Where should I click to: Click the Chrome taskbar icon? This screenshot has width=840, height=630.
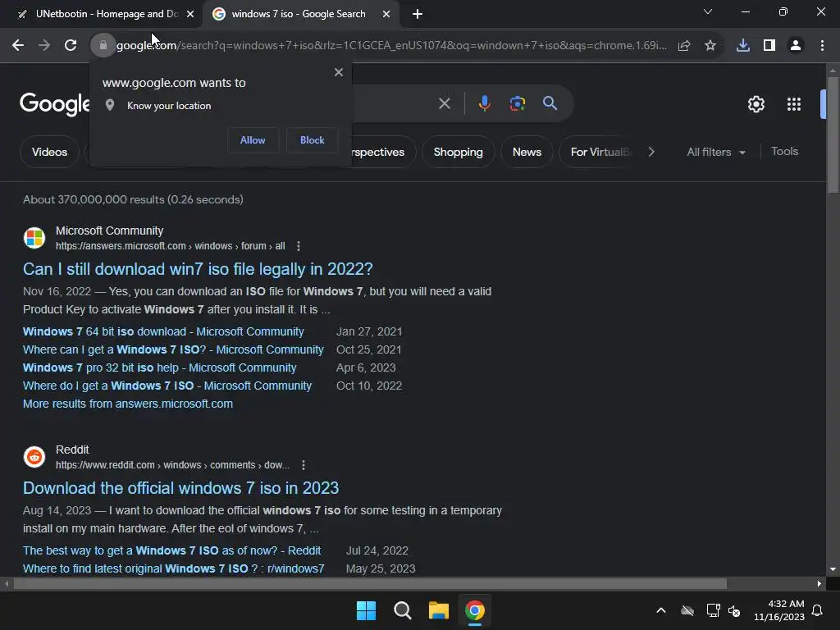[x=475, y=610]
